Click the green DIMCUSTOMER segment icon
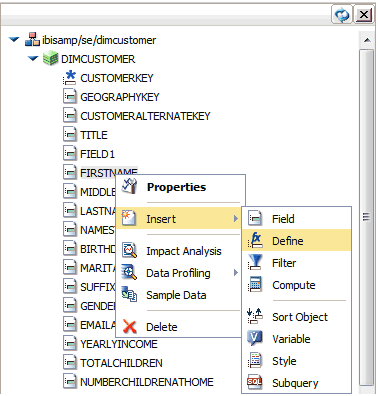The height and width of the screenshot is (396, 378). [x=51, y=59]
